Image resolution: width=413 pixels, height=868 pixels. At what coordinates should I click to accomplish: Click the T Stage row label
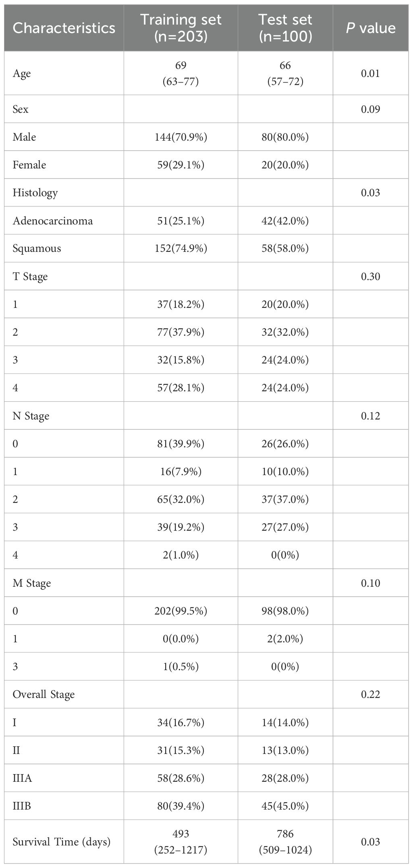coord(30,276)
